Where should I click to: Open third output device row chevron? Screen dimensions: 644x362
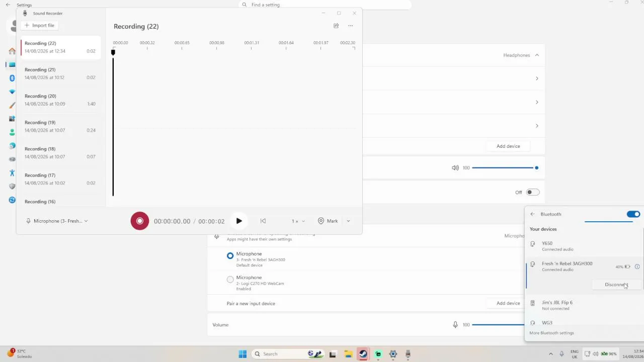537,126
